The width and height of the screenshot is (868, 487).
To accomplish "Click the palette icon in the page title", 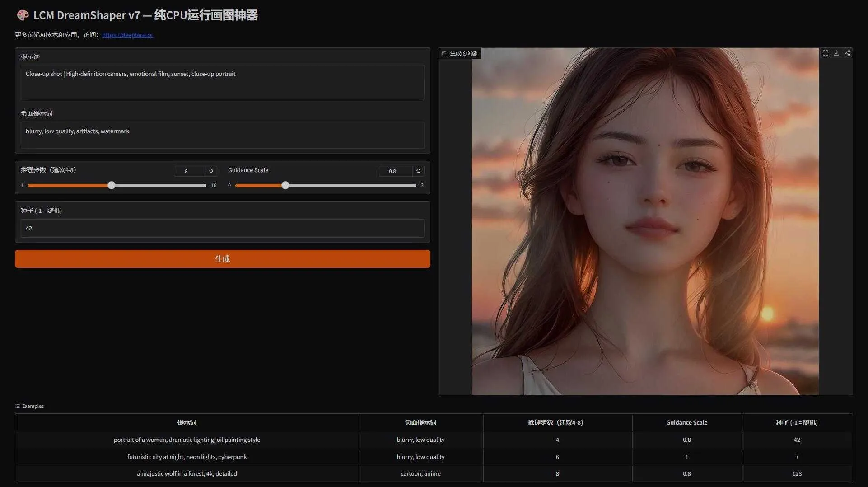I will tap(22, 15).
